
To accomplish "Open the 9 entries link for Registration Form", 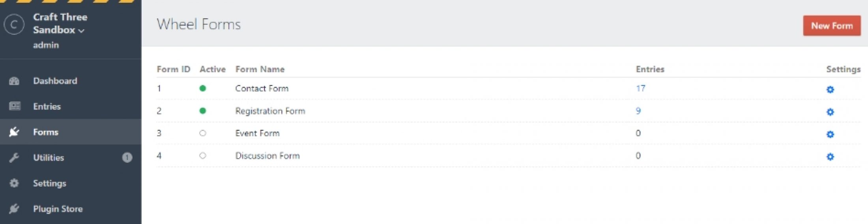I will [638, 111].
